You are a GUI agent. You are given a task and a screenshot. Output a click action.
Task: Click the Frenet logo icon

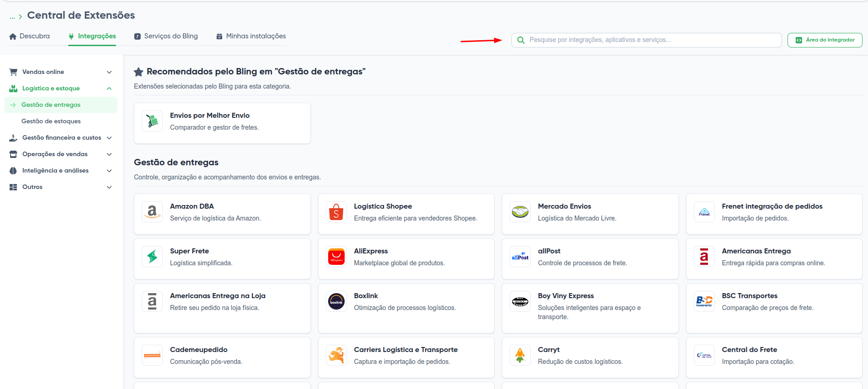coord(704,212)
